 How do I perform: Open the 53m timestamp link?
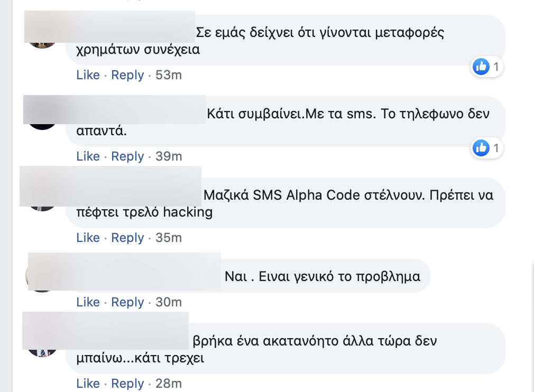point(169,75)
